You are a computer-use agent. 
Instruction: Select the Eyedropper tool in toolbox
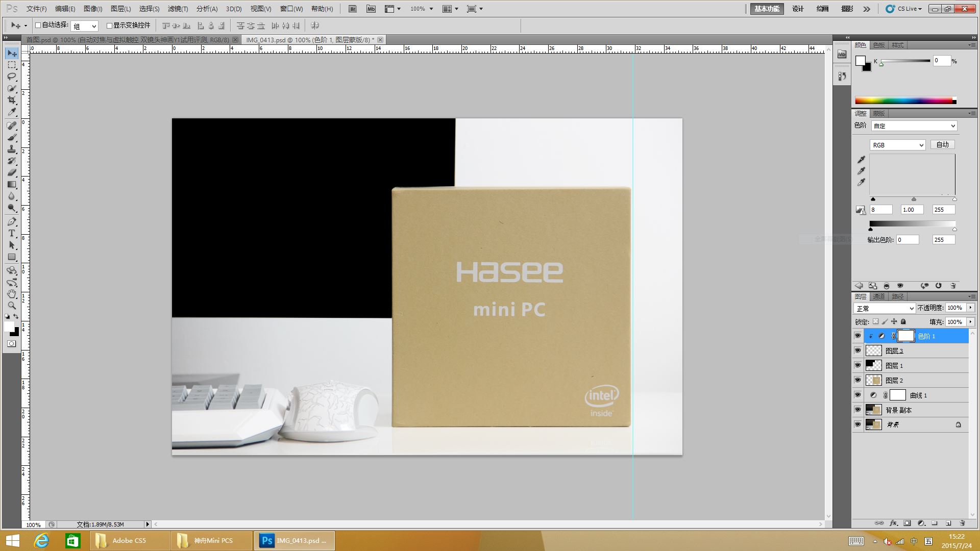pyautogui.click(x=12, y=112)
